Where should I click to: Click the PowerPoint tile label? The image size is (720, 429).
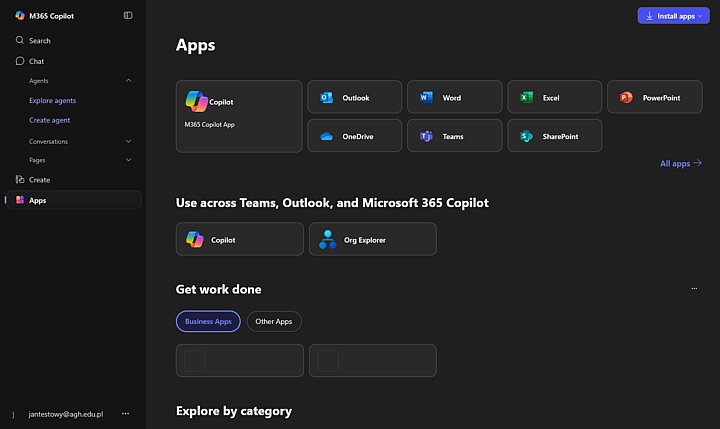662,98
